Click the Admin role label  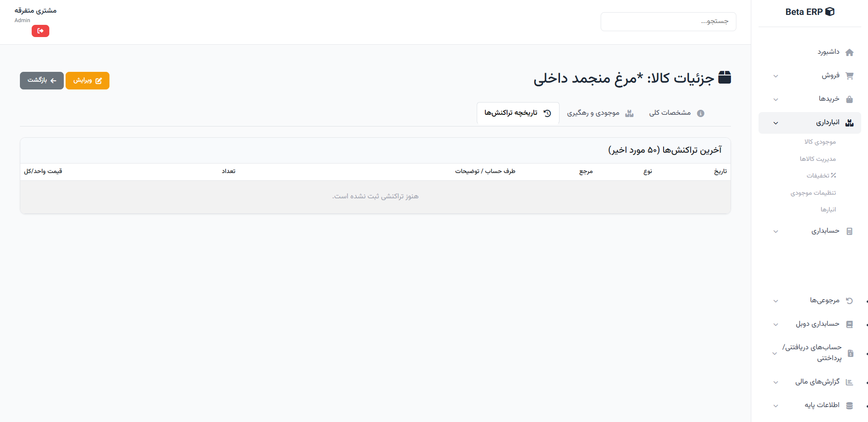point(22,20)
